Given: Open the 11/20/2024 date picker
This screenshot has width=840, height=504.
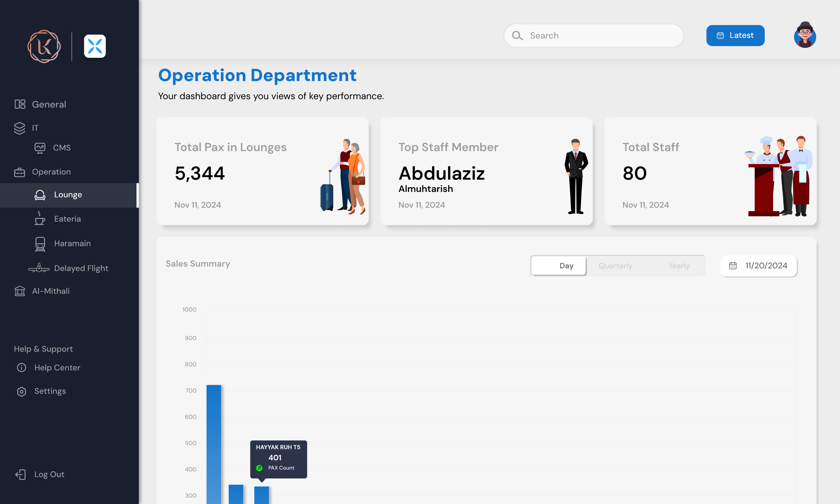Looking at the screenshot, I should [758, 266].
